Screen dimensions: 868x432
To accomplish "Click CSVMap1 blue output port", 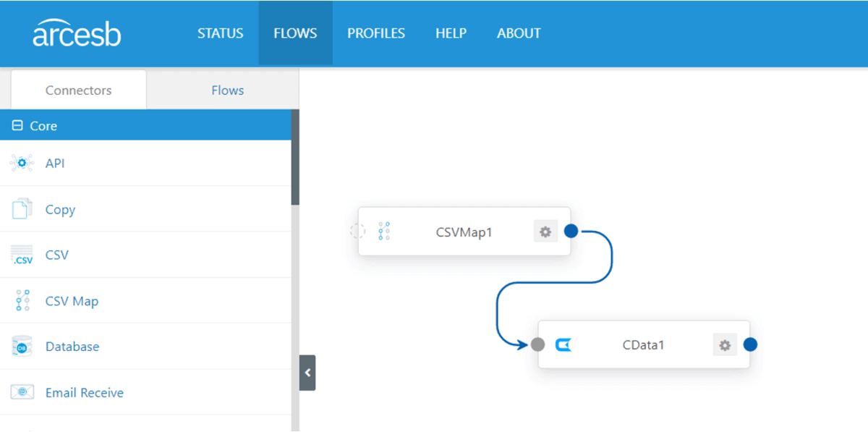I will coord(571,231).
